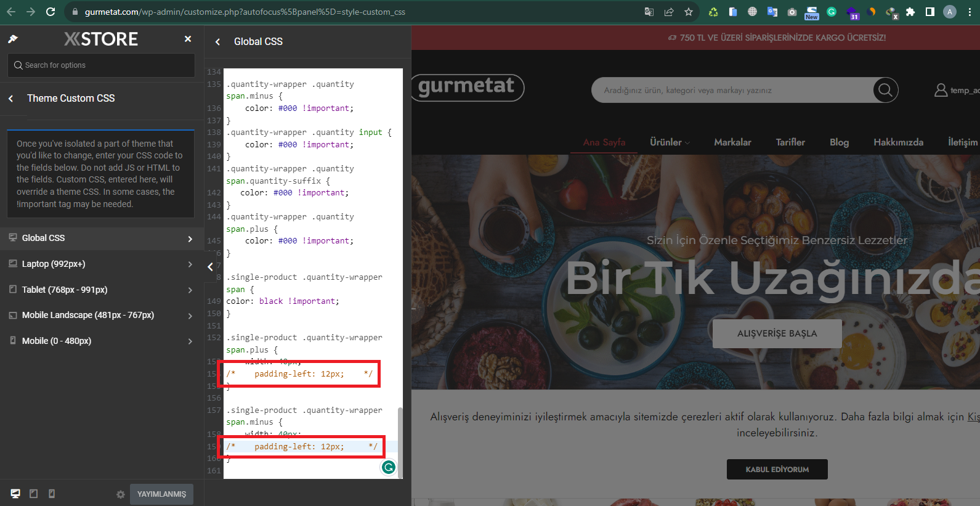This screenshot has height=506, width=980.
Task: Switch preview to desktop device
Action: (x=15, y=494)
